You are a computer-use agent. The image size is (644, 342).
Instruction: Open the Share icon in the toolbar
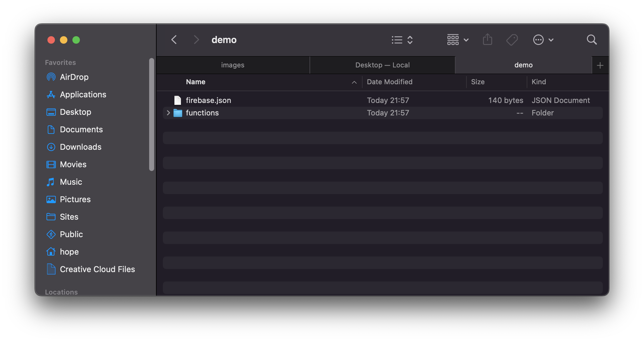[487, 40]
